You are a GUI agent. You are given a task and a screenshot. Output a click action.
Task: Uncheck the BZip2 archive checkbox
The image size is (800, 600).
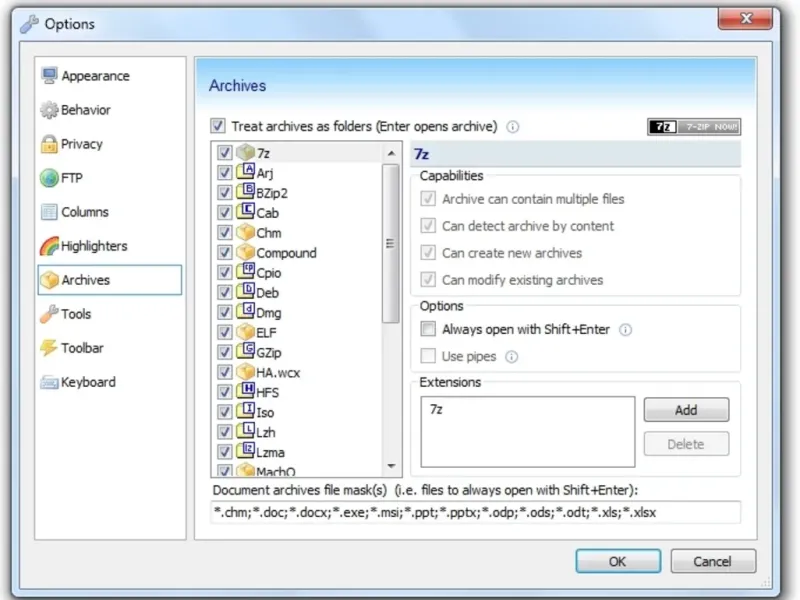(x=224, y=192)
